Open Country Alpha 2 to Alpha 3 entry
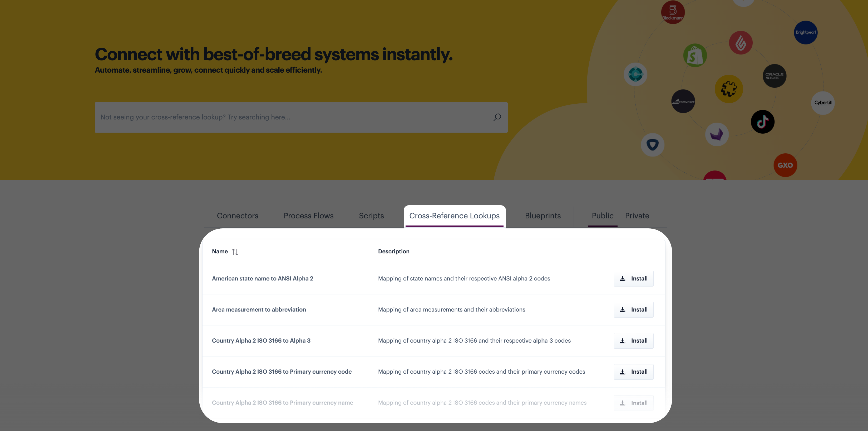Screen dimensions: 868x431 pos(261,341)
